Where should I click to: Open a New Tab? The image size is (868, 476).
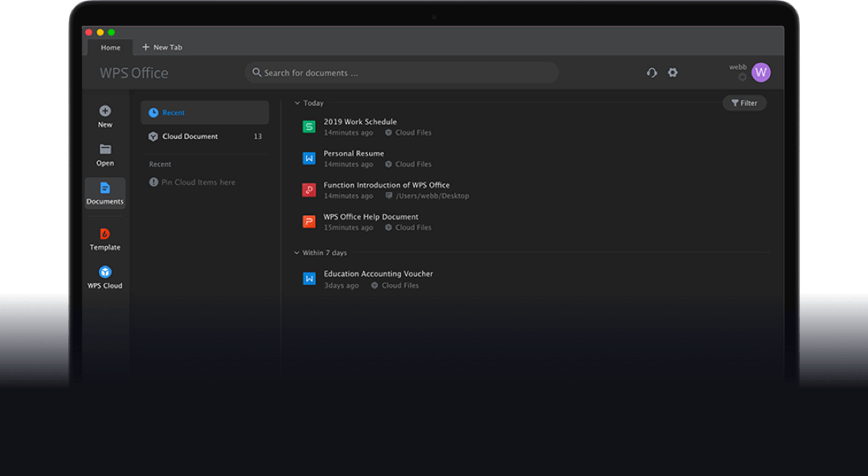(x=162, y=47)
